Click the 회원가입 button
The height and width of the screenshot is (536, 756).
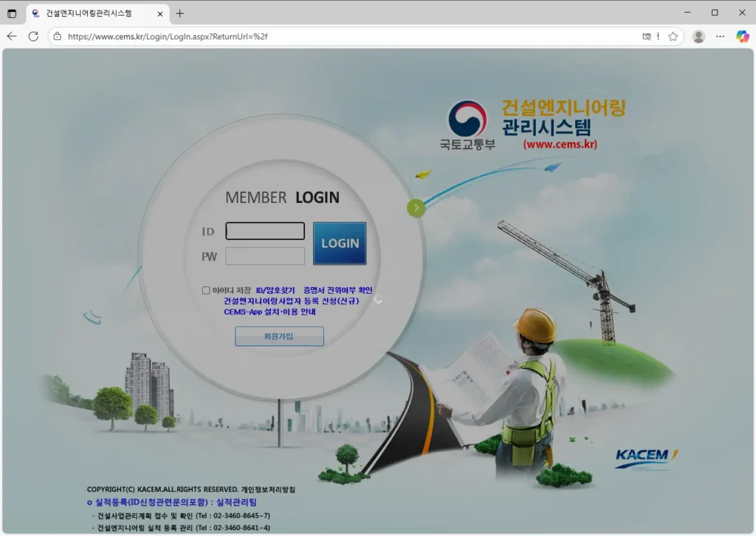[279, 337]
